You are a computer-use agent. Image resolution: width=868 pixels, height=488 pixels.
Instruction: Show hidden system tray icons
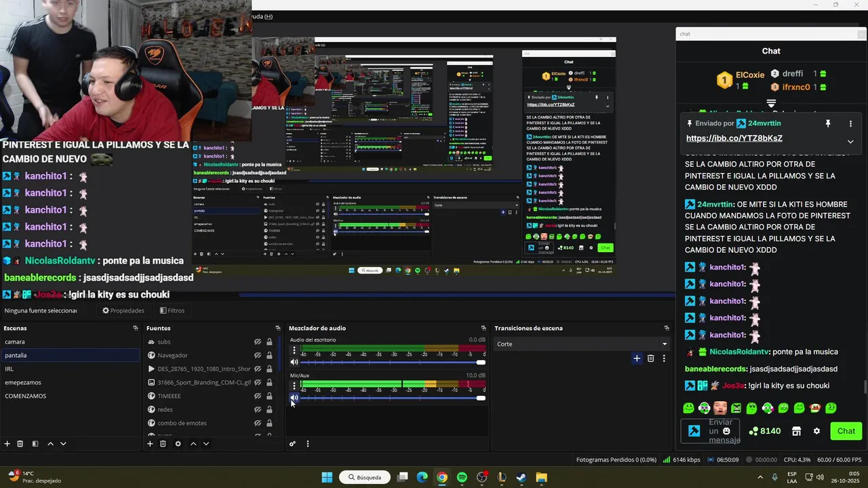pos(759,477)
